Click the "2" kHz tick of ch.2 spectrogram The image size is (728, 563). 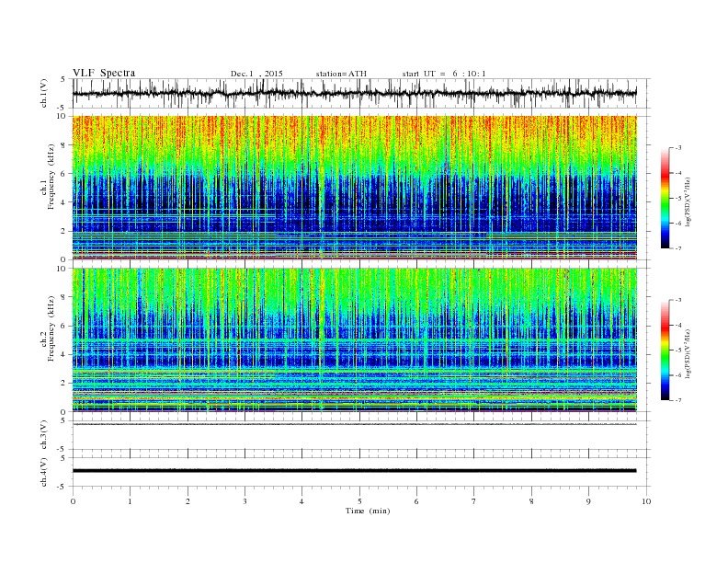coord(64,384)
